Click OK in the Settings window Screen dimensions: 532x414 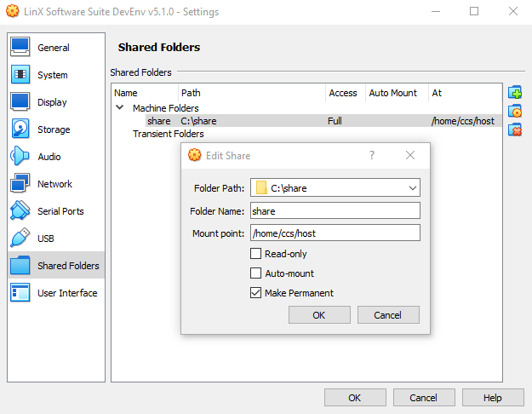pos(355,397)
